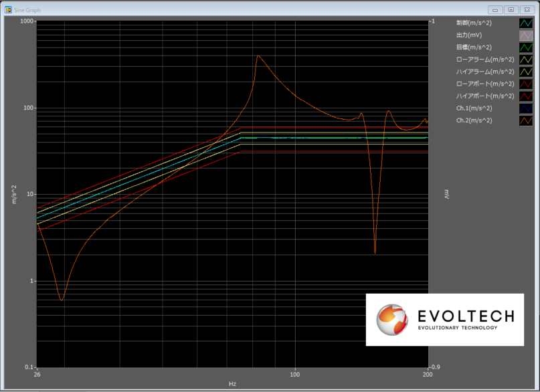Image resolution: width=540 pixels, height=392 pixels.
Task: Select the ローアボート red plot icon
Action: point(526,84)
